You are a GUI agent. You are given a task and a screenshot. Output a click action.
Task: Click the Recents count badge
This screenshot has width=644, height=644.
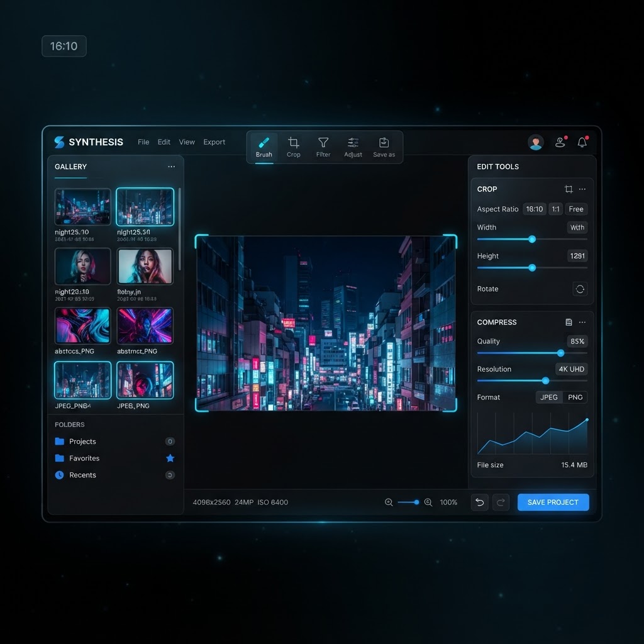pos(170,475)
